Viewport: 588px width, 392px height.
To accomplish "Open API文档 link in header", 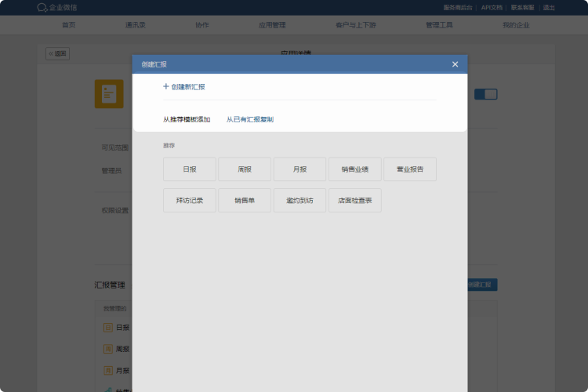I will [x=492, y=8].
